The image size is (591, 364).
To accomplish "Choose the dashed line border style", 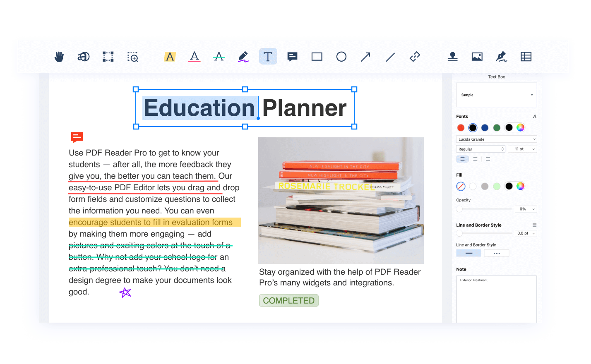I will click(x=497, y=253).
